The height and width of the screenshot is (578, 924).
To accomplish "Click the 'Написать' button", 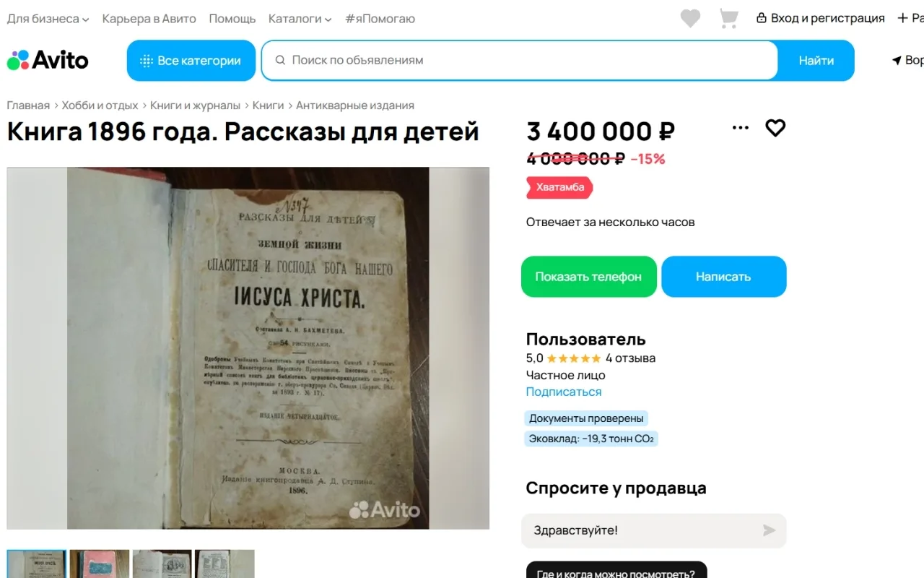I will pyautogui.click(x=723, y=277).
